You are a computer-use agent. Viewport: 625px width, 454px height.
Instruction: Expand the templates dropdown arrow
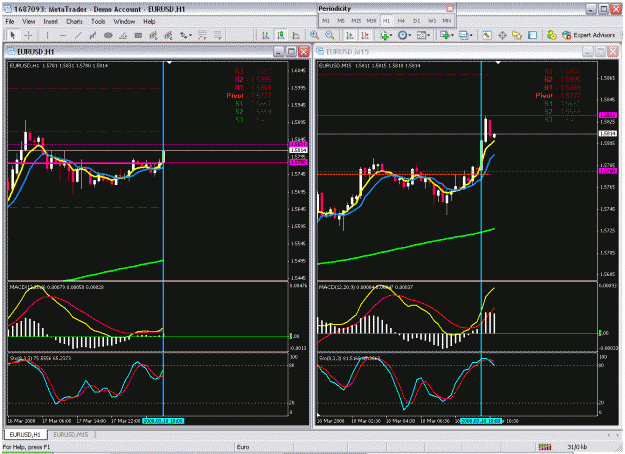coord(428,35)
